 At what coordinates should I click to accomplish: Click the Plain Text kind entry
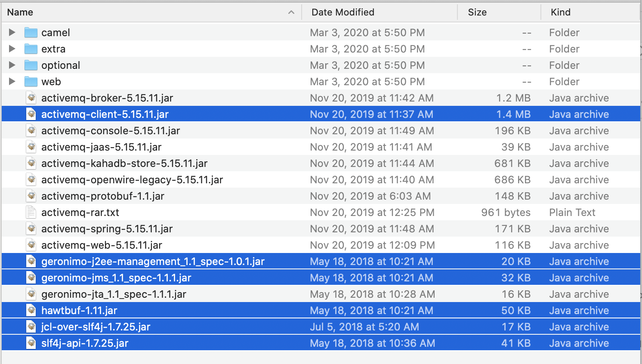572,213
